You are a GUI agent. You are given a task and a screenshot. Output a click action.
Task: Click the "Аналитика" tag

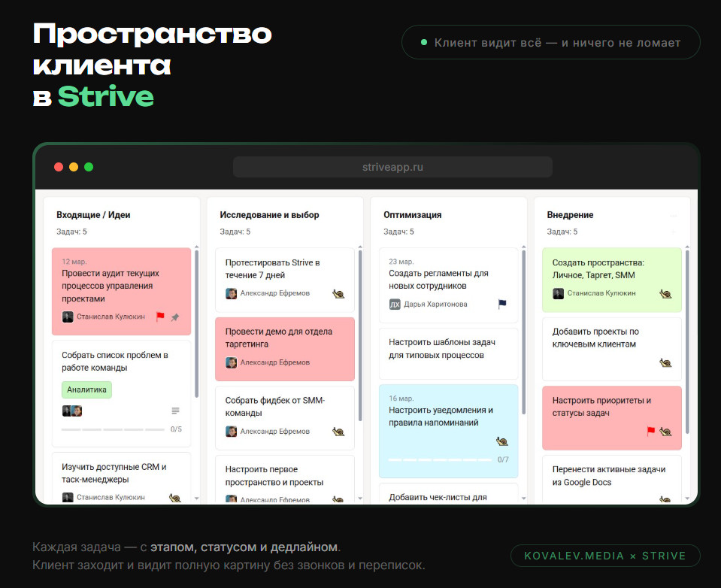tap(87, 389)
